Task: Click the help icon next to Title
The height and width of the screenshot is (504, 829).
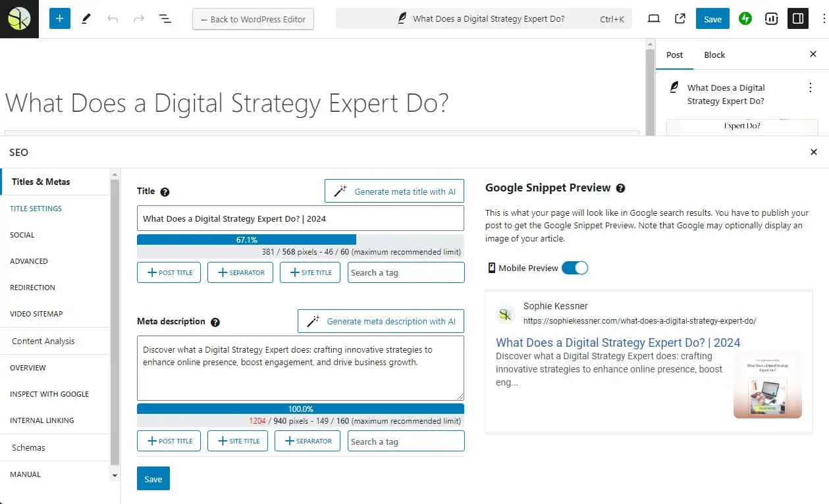Action: click(x=165, y=192)
